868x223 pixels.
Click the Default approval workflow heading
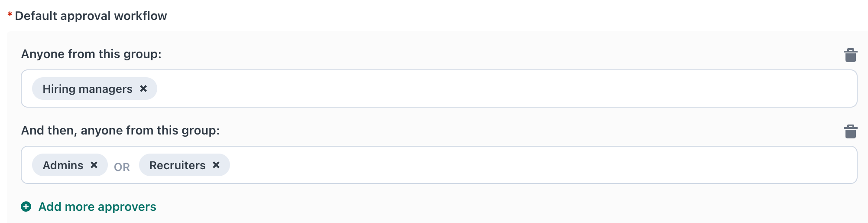(x=91, y=16)
